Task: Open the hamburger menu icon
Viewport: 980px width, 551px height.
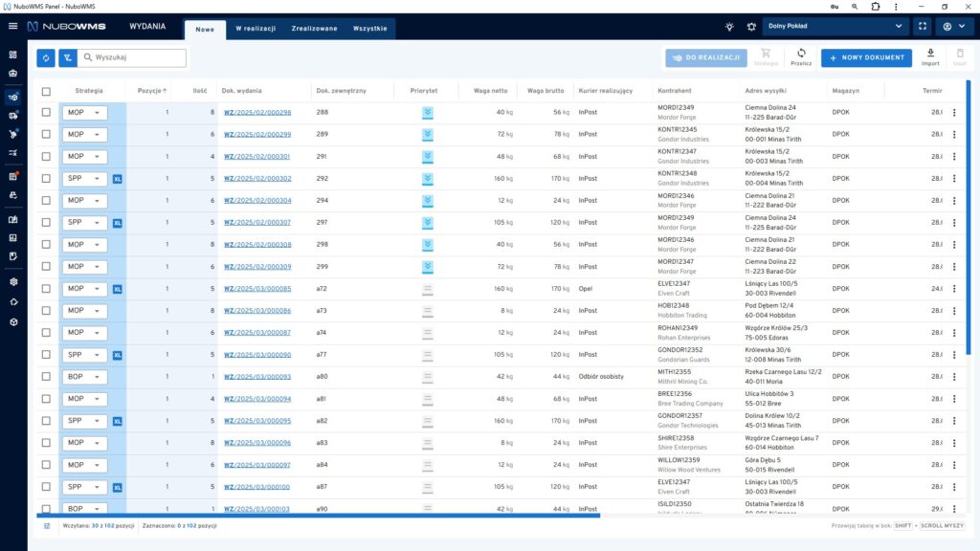Action: tap(12, 27)
